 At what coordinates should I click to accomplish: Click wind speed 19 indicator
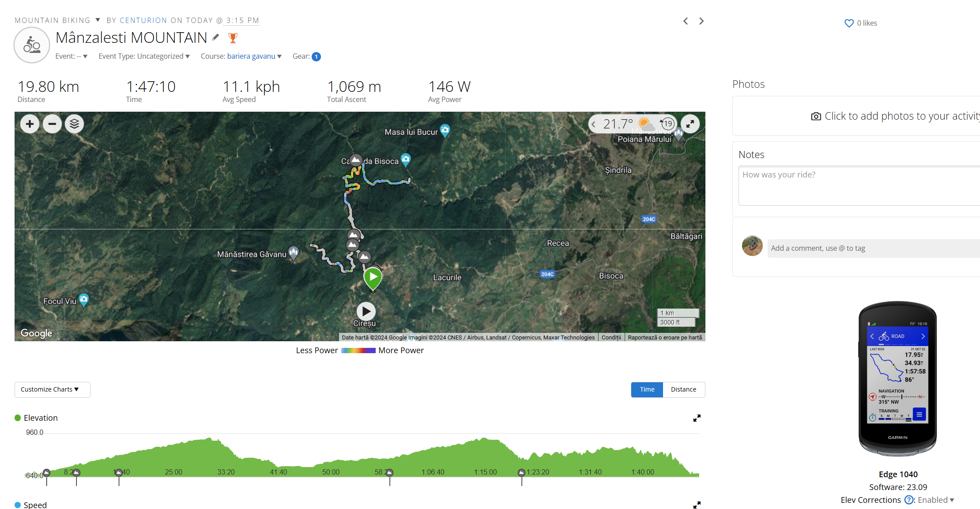point(667,124)
